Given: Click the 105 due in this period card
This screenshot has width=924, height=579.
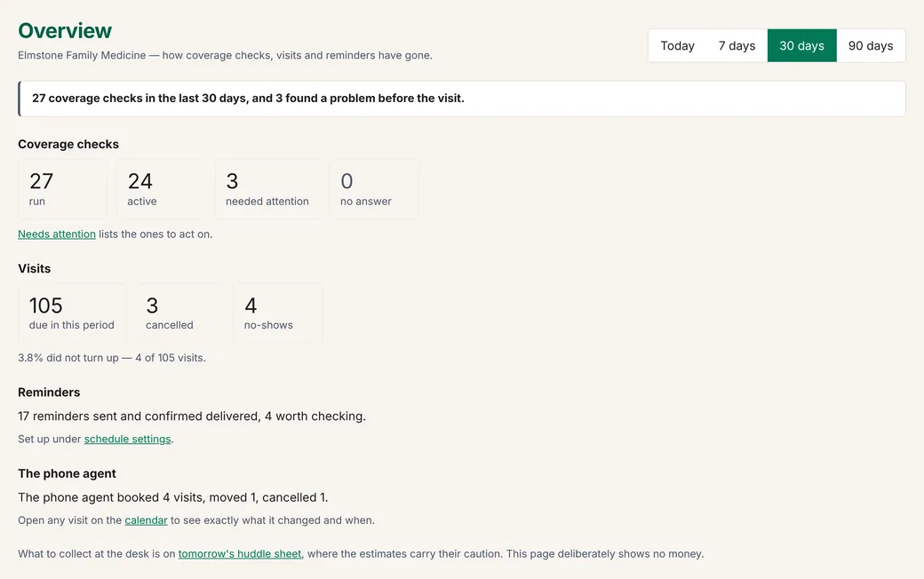Looking at the screenshot, I should (x=72, y=313).
